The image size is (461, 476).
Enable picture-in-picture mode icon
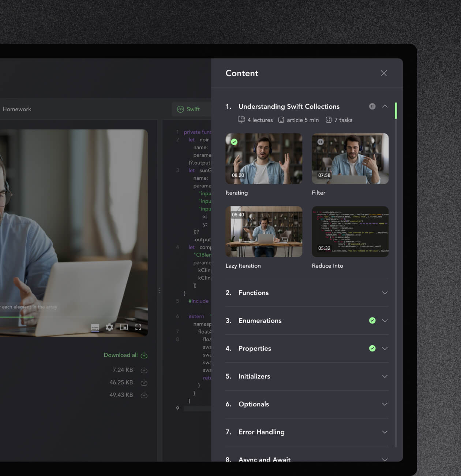(x=124, y=327)
